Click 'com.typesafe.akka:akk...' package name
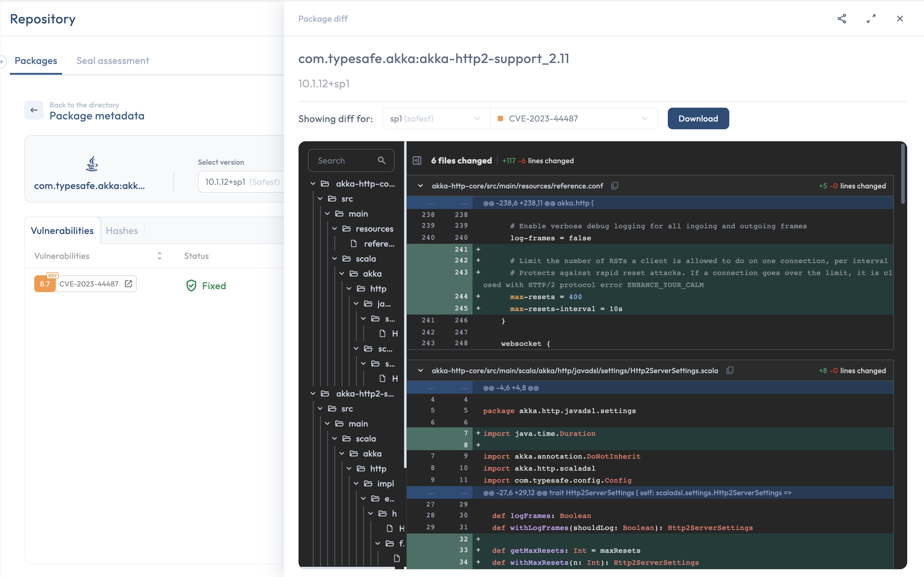Viewport: 924px width, 577px height. (x=89, y=186)
